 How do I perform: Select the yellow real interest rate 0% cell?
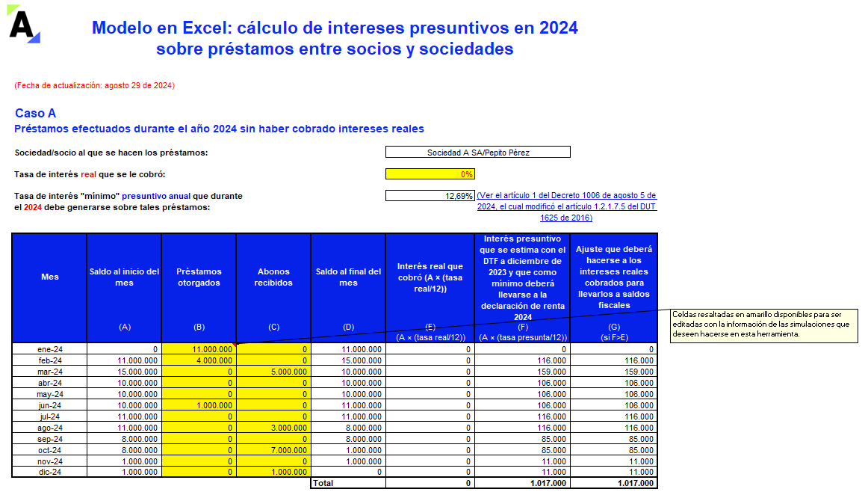click(430, 174)
